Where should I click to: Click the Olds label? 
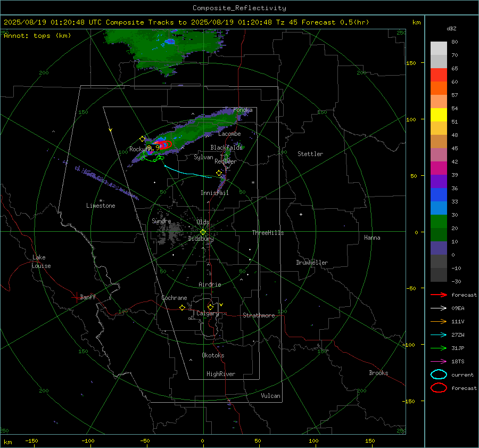[x=203, y=222]
